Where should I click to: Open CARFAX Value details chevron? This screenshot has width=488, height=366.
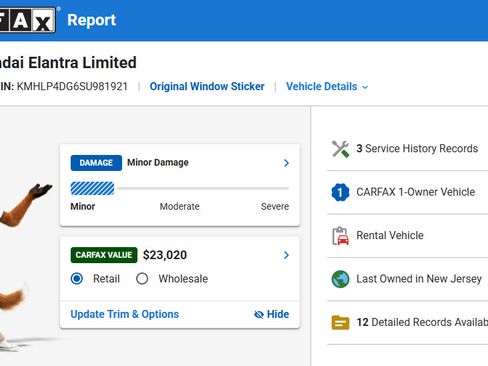[286, 255]
